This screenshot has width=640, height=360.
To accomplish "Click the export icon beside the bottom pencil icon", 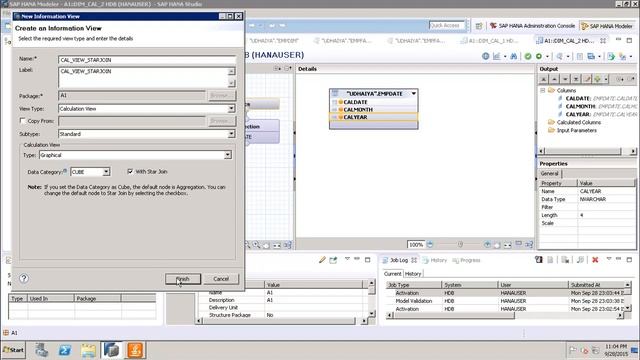I will pos(333,260).
